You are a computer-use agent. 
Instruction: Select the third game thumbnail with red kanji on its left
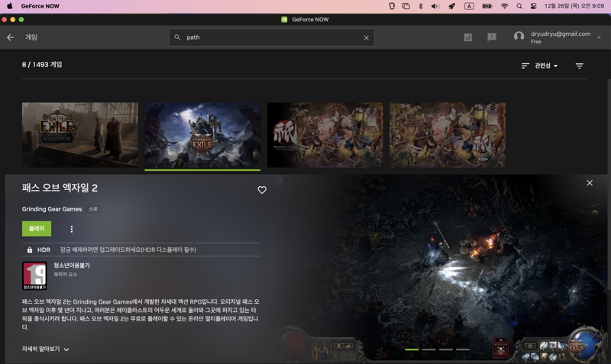[325, 135]
